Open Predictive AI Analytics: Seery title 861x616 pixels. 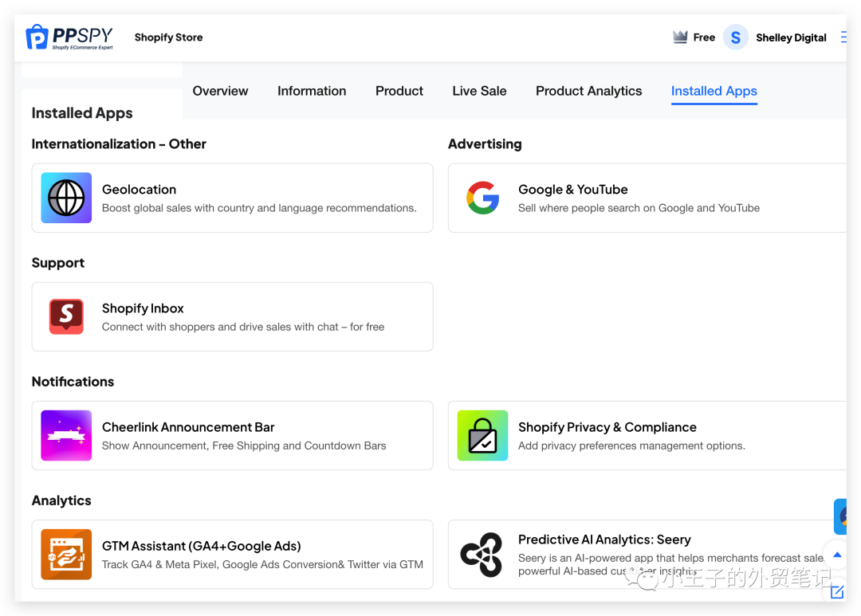pyautogui.click(x=604, y=539)
